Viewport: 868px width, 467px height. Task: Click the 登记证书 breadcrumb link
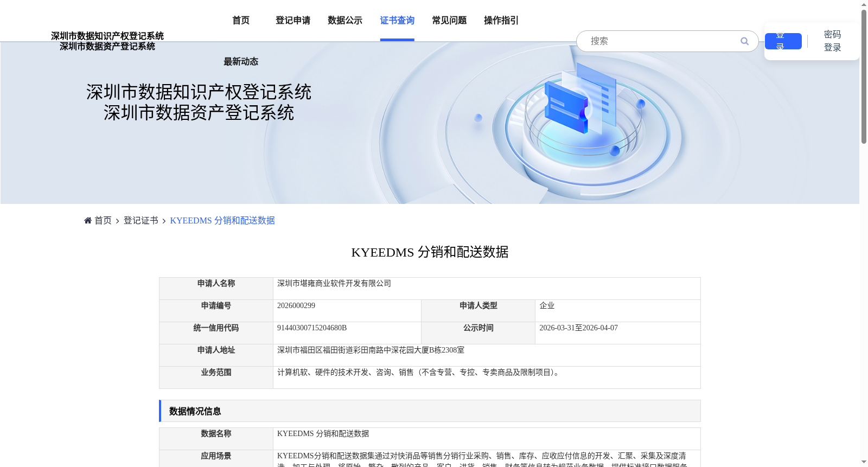(x=141, y=220)
